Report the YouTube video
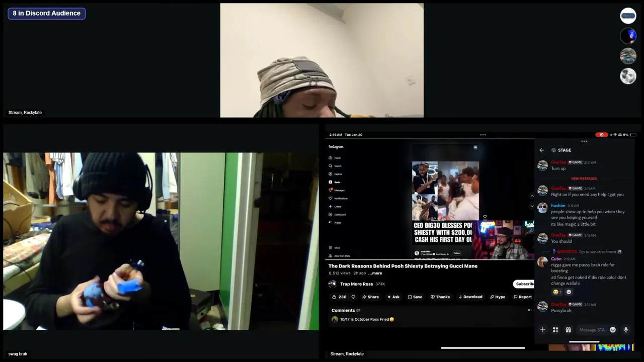 coord(522,297)
